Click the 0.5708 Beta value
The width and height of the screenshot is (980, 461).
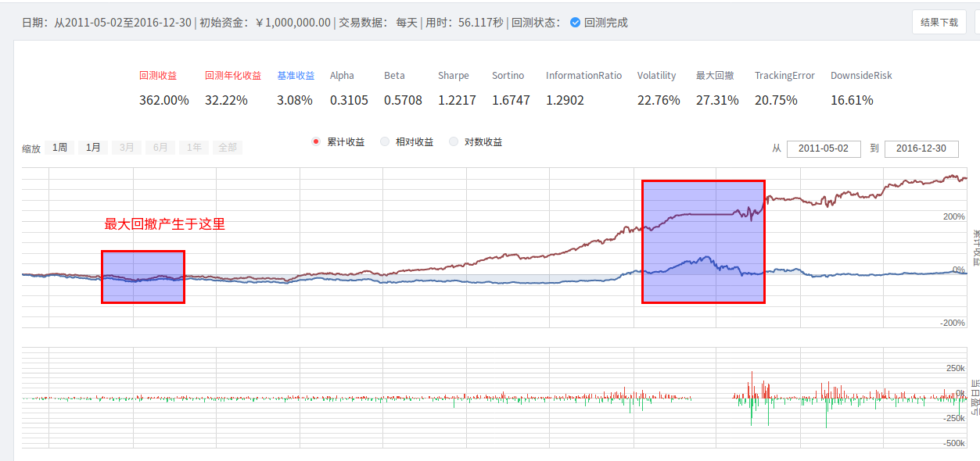coord(403,100)
